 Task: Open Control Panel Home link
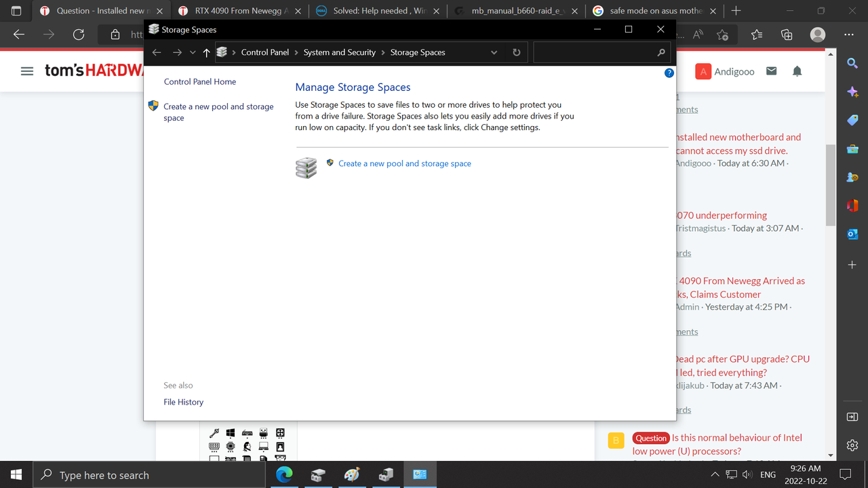tap(200, 81)
